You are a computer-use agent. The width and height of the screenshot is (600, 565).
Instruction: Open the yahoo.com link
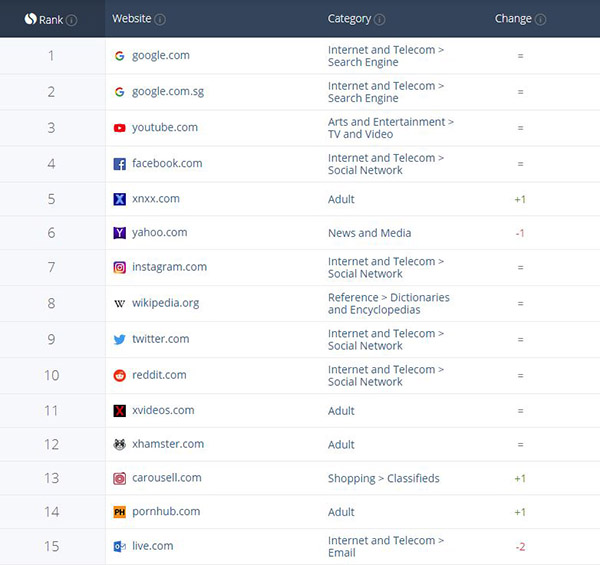tap(160, 233)
